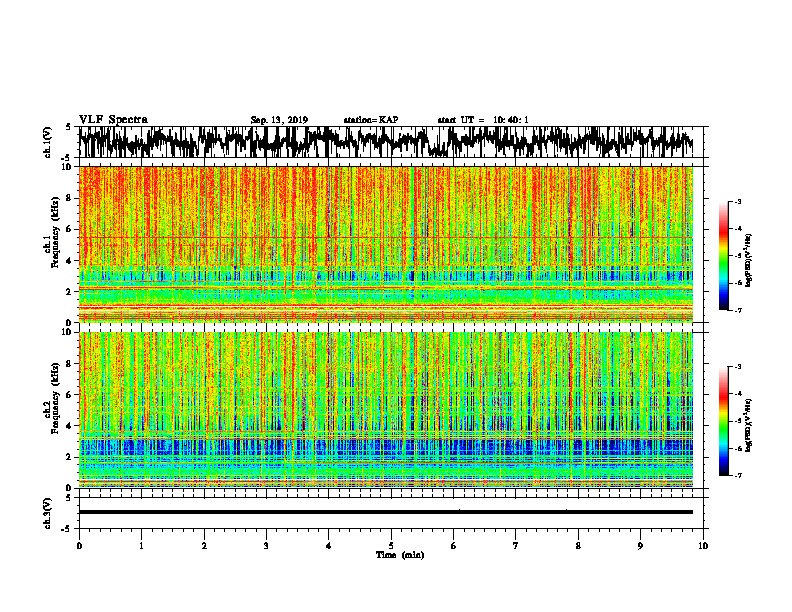Viewport: 792px width, 612px height.
Task: Click the 'start UT = 10:40: 1' text
Action: coord(483,120)
